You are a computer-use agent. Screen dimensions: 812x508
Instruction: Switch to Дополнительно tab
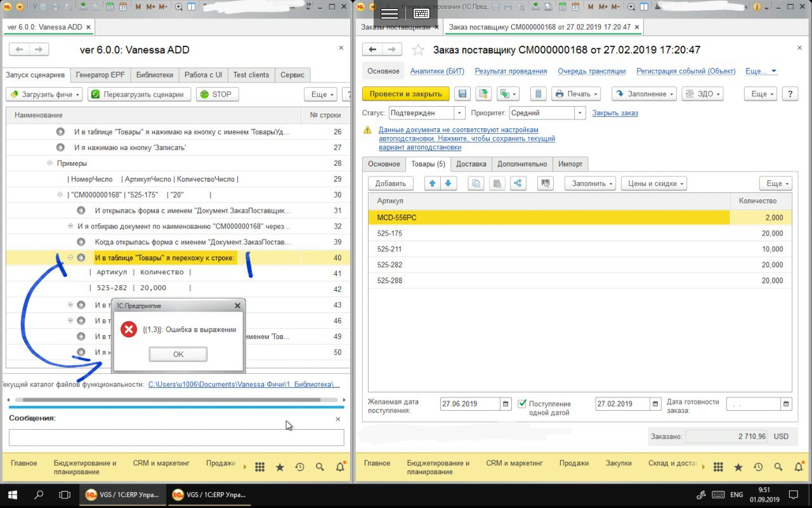click(522, 164)
